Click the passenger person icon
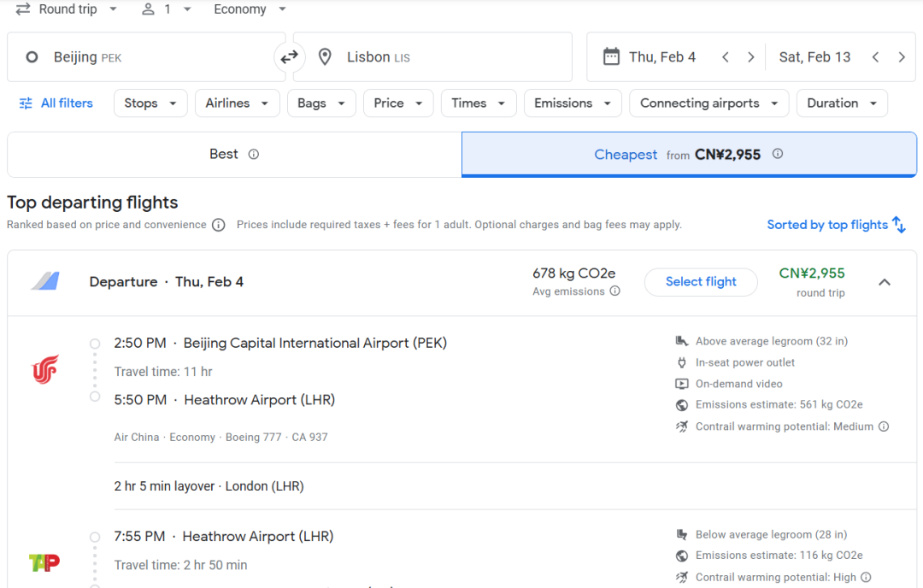 click(x=149, y=9)
